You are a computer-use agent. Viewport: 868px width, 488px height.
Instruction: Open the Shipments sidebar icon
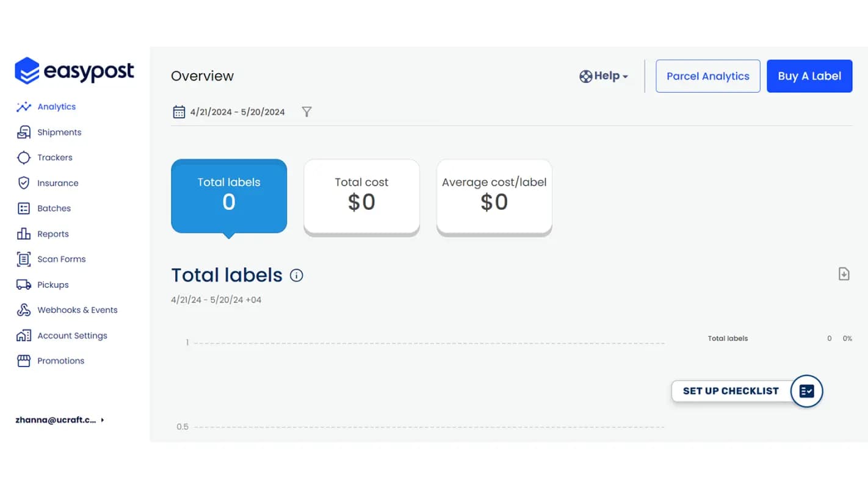click(24, 132)
